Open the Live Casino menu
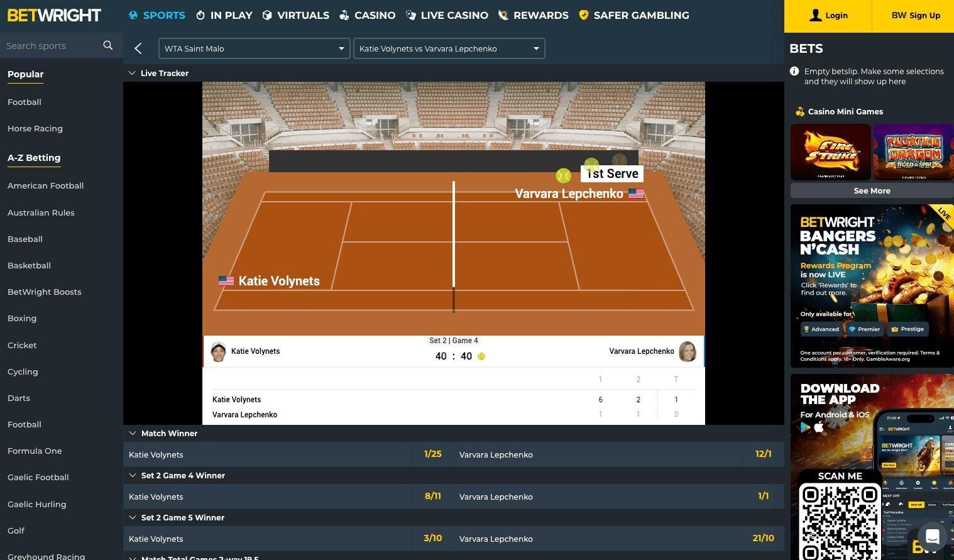The height and width of the screenshot is (560, 954). 447,15
